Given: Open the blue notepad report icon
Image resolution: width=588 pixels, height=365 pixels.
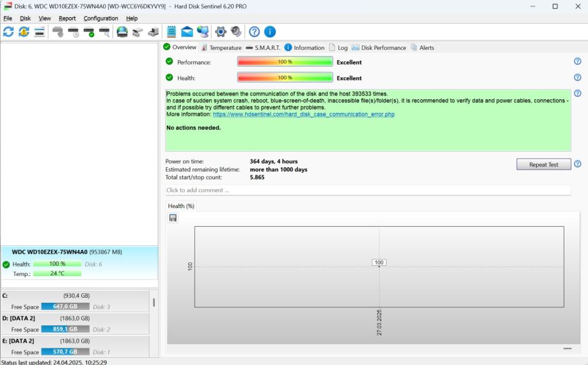Looking at the screenshot, I should 171,32.
